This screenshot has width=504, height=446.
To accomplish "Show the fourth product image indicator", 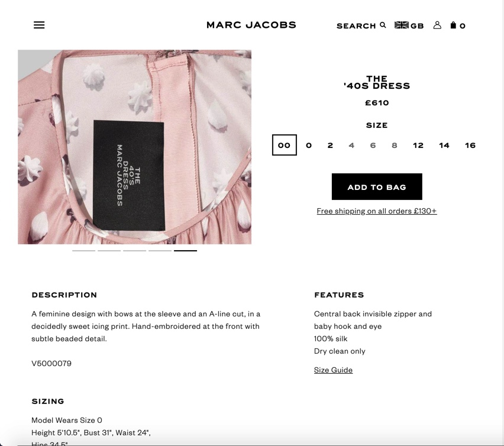I will pos(160,251).
